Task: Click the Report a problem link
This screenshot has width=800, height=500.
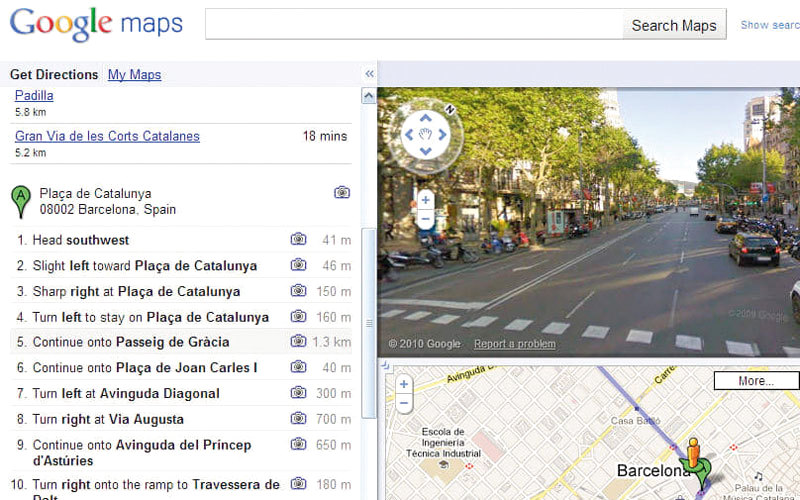Action: 514,344
